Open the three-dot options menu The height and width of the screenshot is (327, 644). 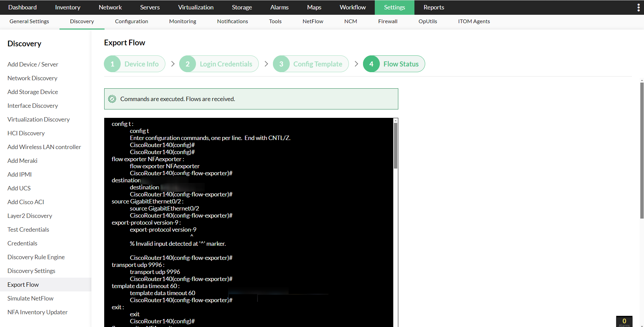coord(638,7)
